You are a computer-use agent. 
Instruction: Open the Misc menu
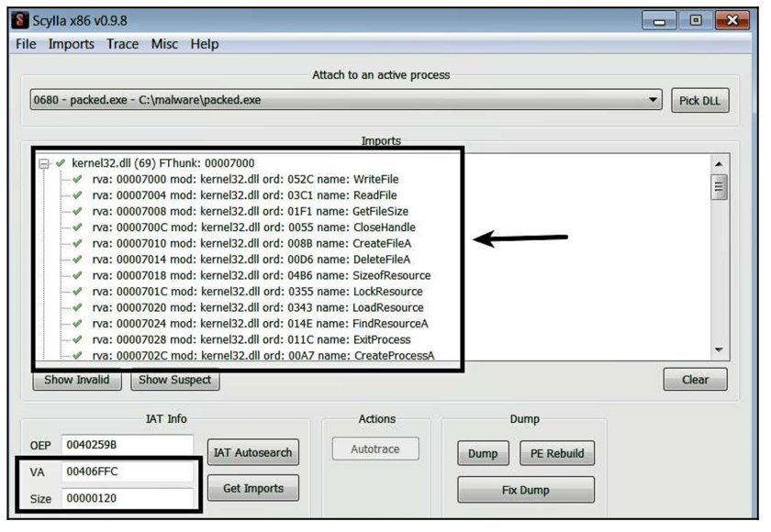tap(164, 44)
